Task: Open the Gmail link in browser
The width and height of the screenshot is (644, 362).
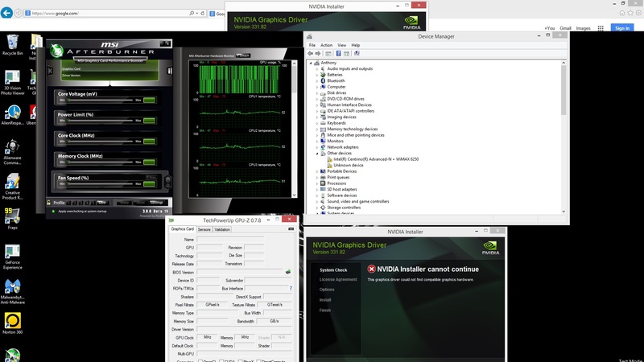Action: pyautogui.click(x=565, y=28)
